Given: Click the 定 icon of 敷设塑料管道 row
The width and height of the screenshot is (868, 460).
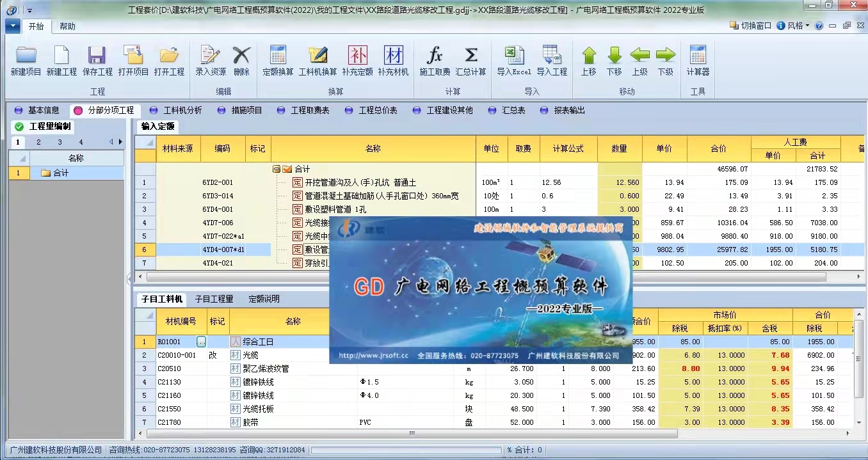Looking at the screenshot, I should 298,209.
